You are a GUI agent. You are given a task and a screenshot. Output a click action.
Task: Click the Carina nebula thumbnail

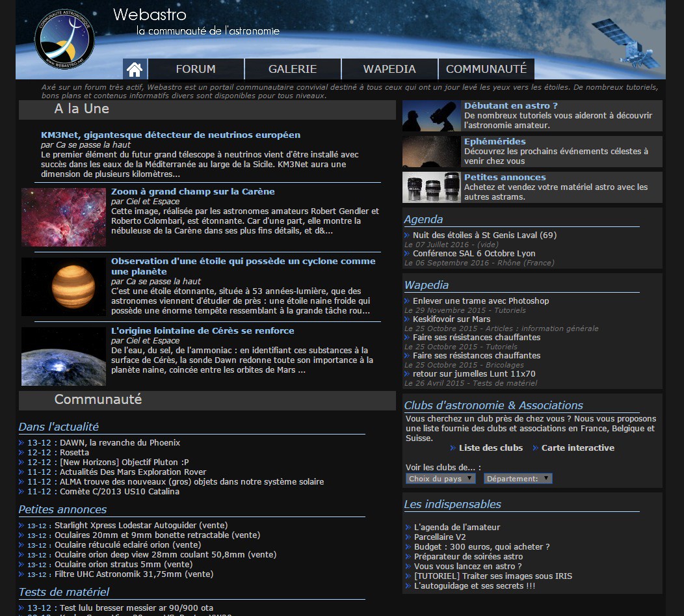64,217
